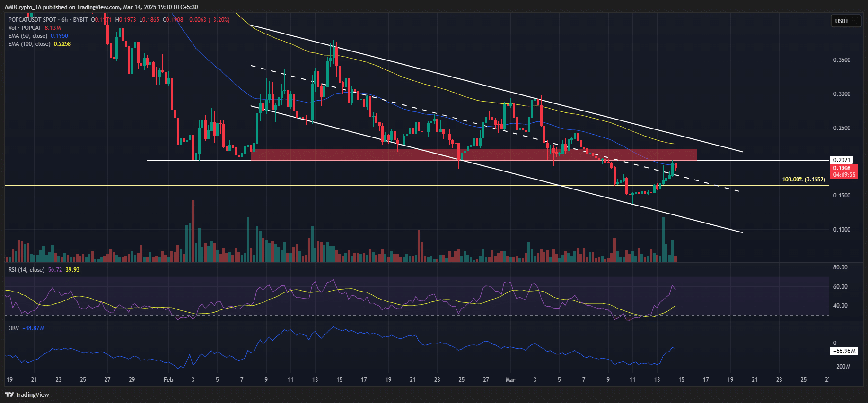Viewport: 868px width, 403px height.
Task: Click the AMBCrypto_TA publisher header text
Action: click(x=101, y=7)
